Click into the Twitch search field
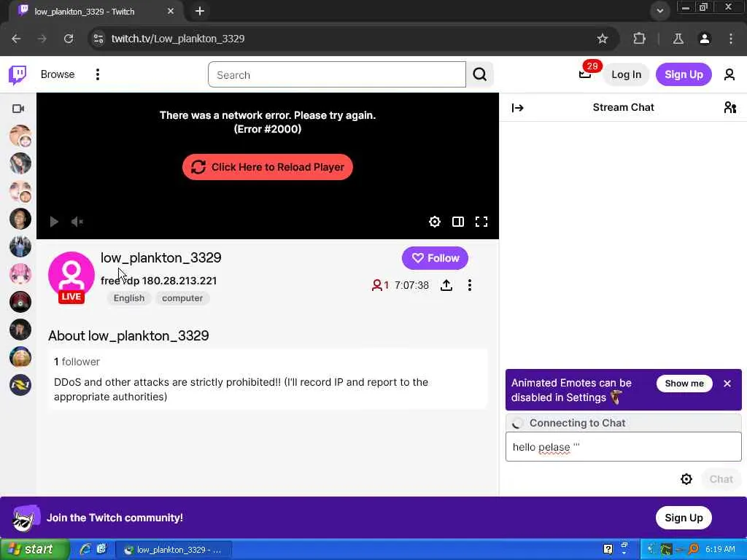Image resolution: width=747 pixels, height=560 pixels. tap(337, 75)
